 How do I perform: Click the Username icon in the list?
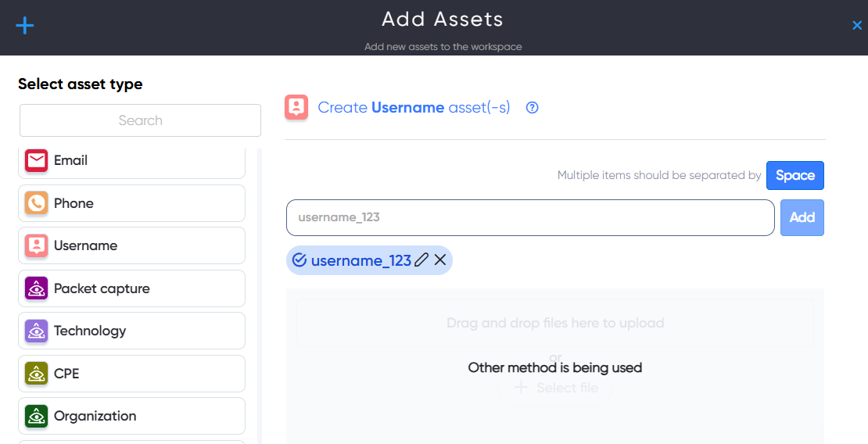pos(37,245)
